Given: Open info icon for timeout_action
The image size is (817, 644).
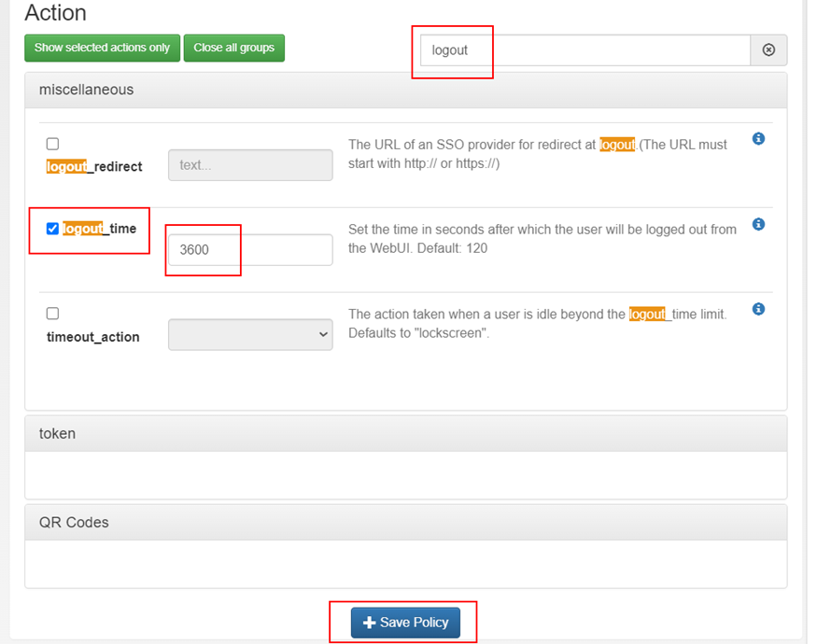Looking at the screenshot, I should click(x=758, y=309).
